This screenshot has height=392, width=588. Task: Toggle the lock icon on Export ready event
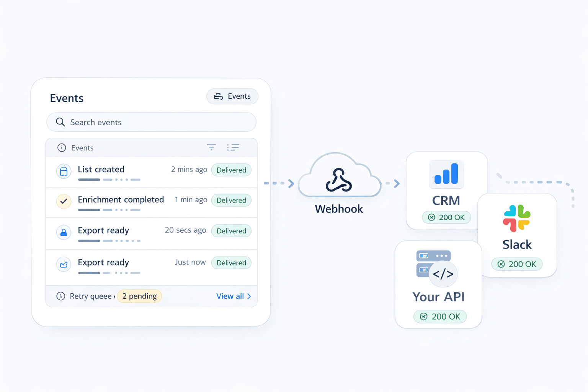(64, 232)
